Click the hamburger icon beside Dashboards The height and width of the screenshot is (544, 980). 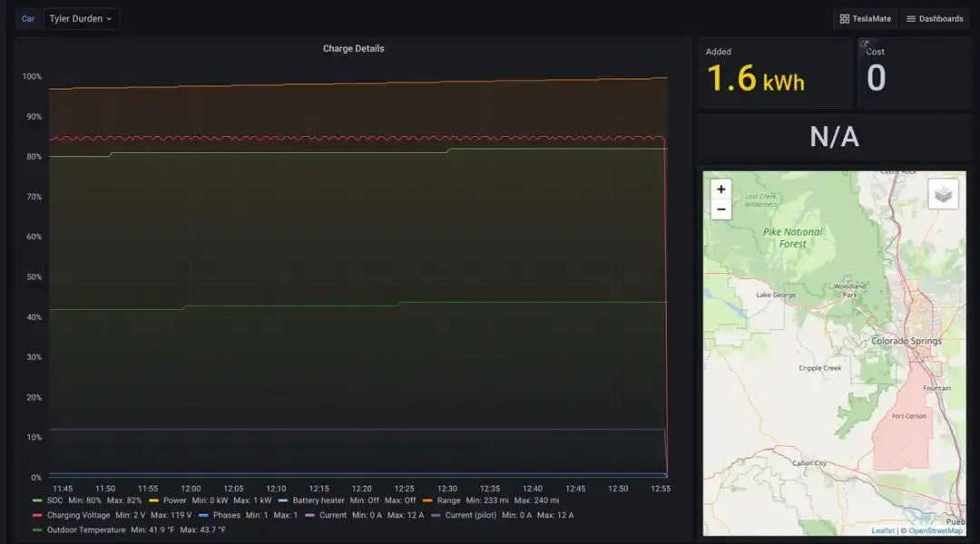coord(911,19)
